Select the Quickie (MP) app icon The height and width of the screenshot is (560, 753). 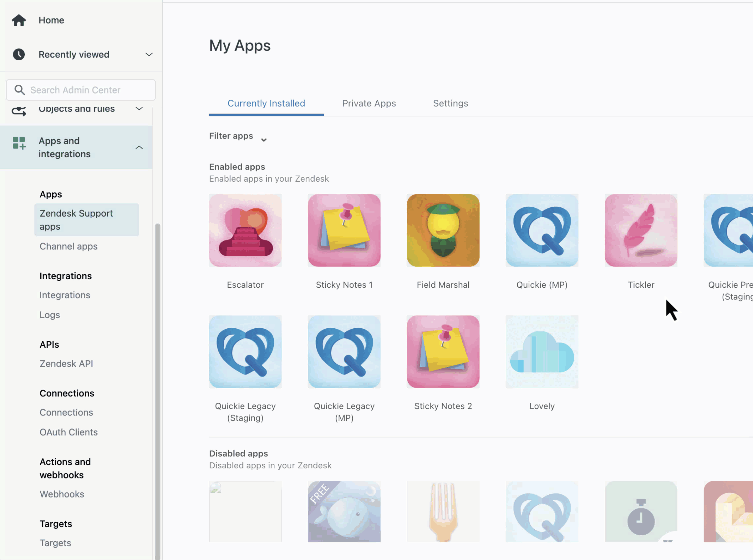542,230
